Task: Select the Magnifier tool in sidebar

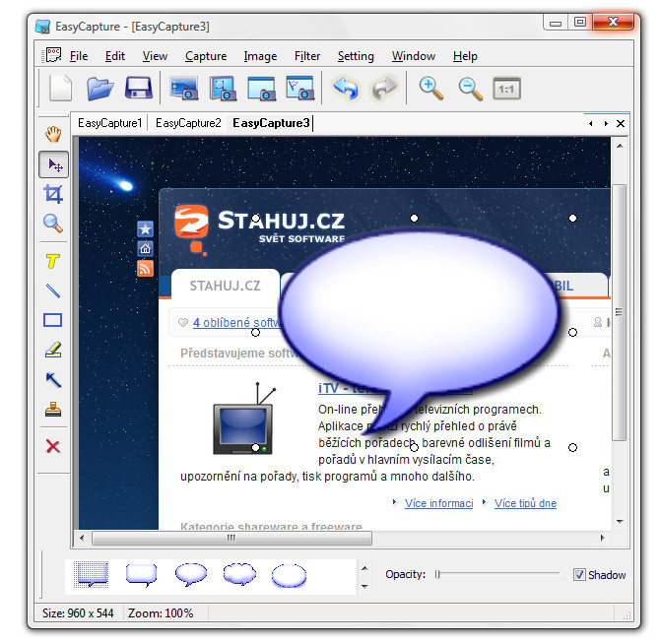Action: pos(53,224)
